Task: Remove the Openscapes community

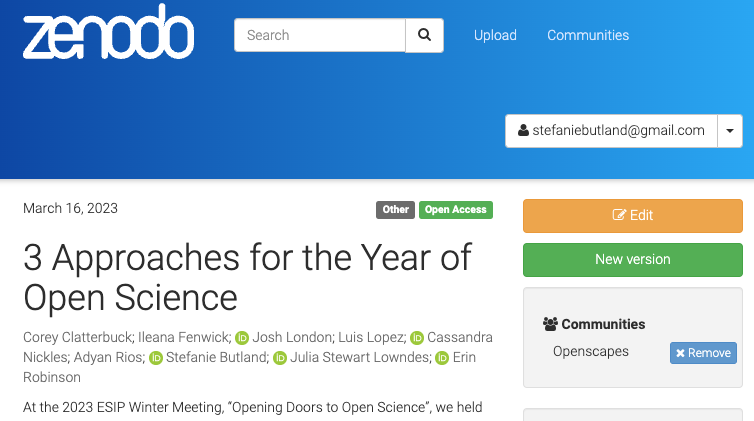Action: (x=703, y=353)
